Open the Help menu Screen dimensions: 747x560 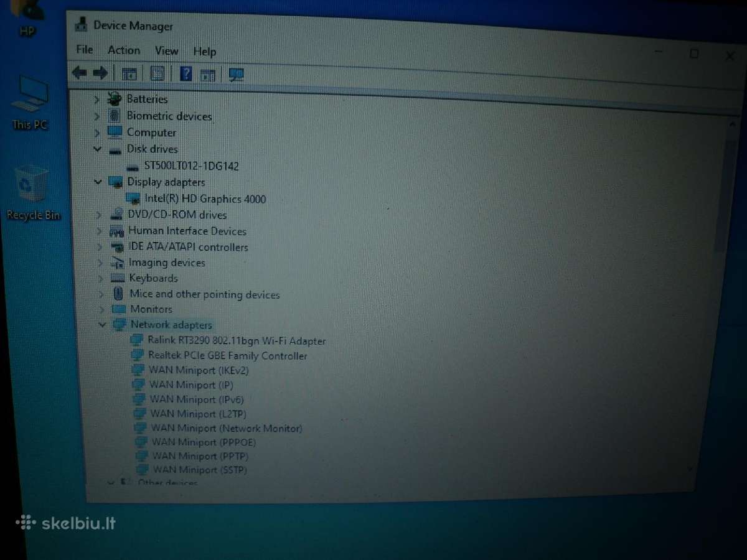tap(204, 52)
